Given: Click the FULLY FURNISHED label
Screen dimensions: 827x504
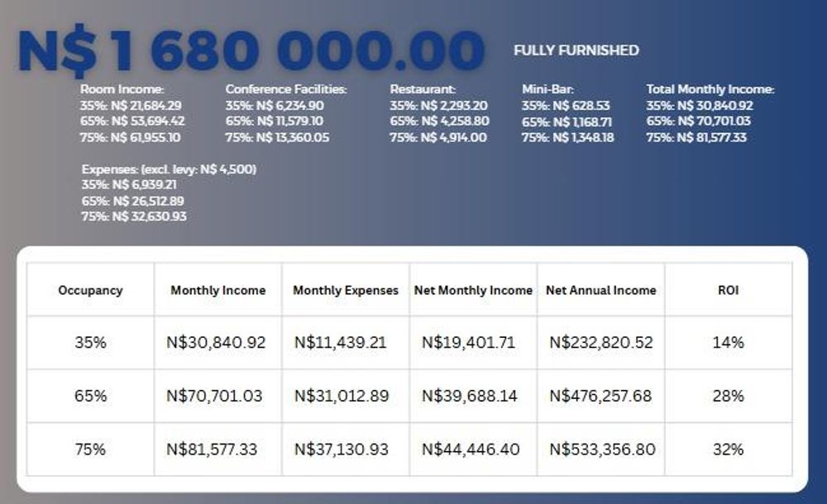Looking at the screenshot, I should pos(576,50).
